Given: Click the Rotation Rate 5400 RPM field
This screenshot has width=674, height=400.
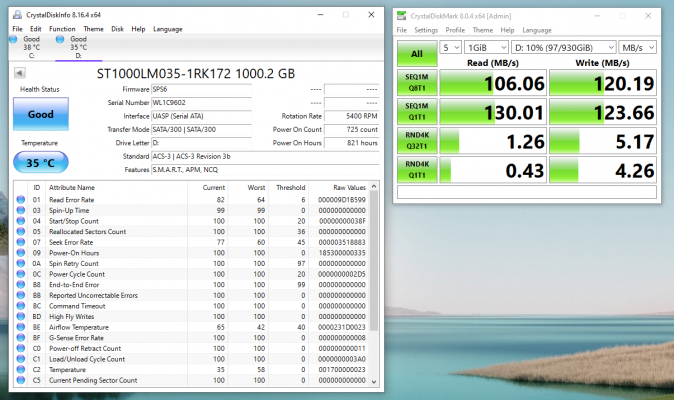Looking at the screenshot, I should pyautogui.click(x=352, y=116).
